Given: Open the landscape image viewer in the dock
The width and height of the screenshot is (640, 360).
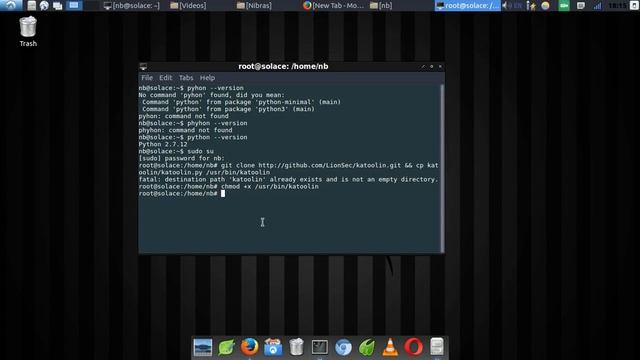Looking at the screenshot, I should 203,347.
